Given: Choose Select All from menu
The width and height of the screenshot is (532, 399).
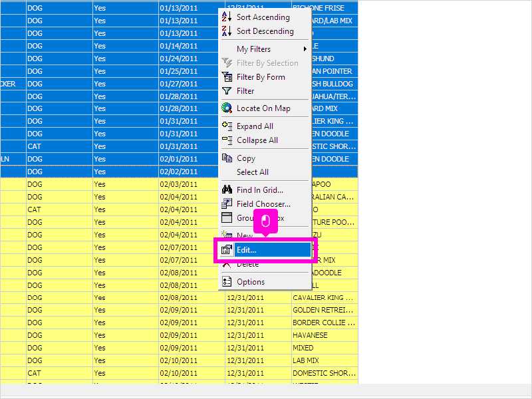Looking at the screenshot, I should pyautogui.click(x=253, y=172).
